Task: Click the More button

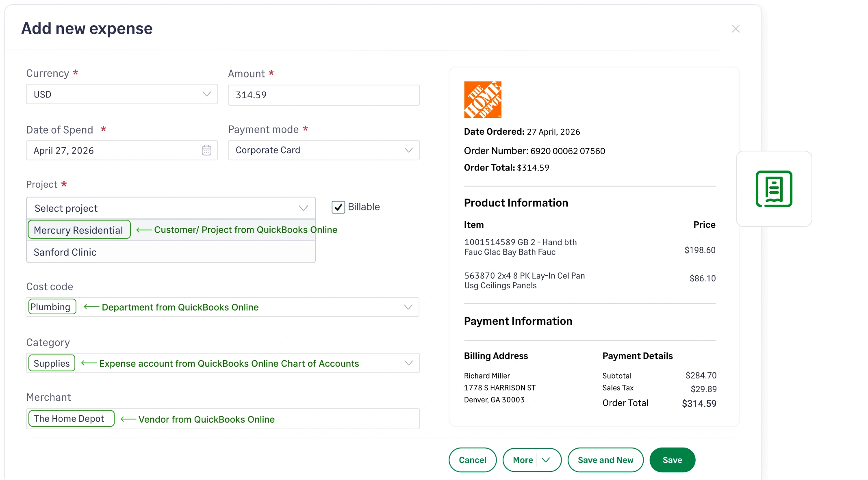Action: [532, 460]
